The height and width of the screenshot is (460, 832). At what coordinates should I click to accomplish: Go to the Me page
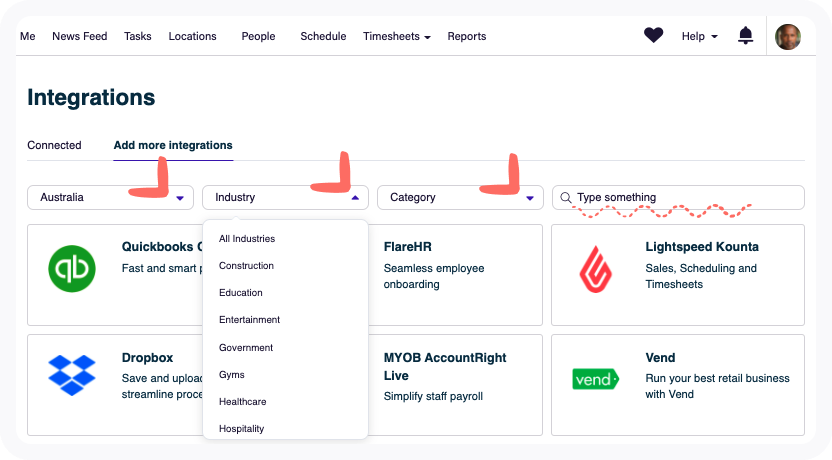tap(28, 36)
